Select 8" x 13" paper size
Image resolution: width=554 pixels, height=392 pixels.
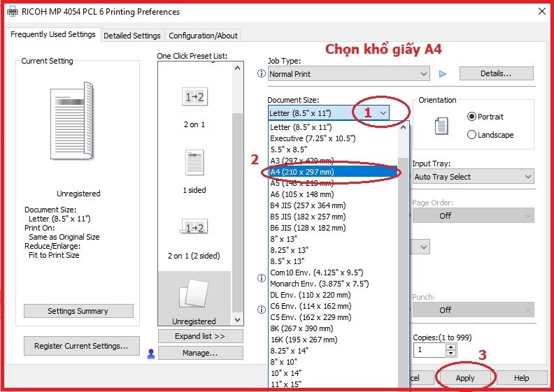click(333, 239)
